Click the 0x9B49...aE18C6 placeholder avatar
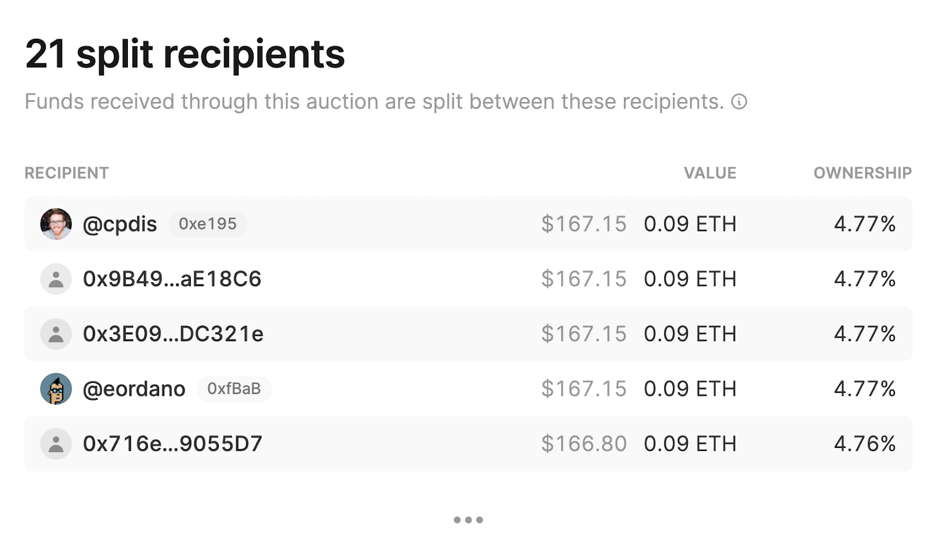Screen dimensions: 939x560 tap(56, 279)
